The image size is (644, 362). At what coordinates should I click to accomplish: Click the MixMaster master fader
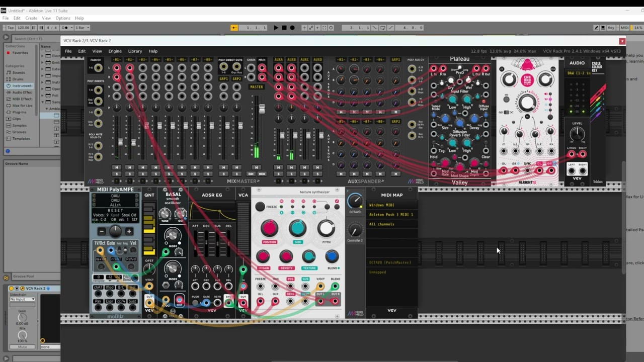(262, 109)
